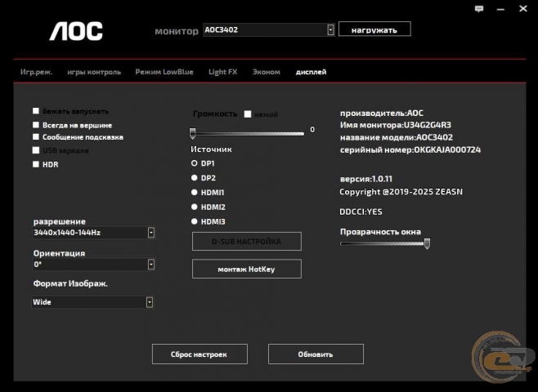Go to the Режим LowBlue tab

click(x=164, y=72)
